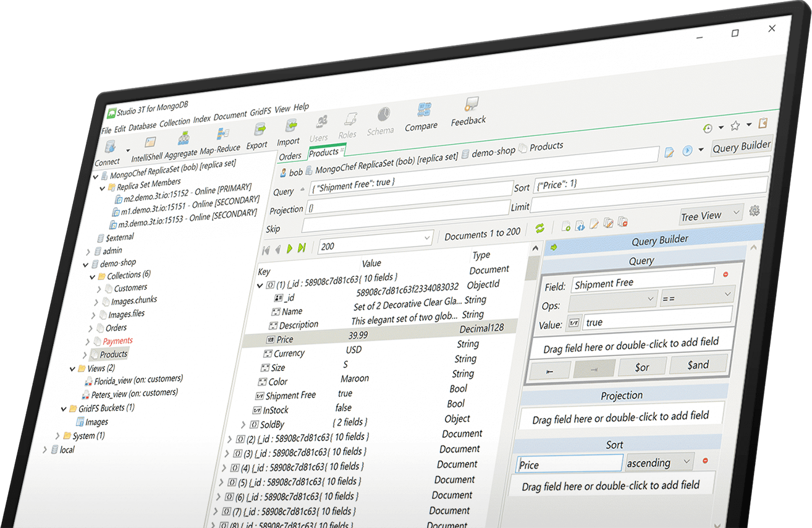Viewport: 812px width, 528px height.
Task: Expand the admin database node
Action: coord(88,252)
